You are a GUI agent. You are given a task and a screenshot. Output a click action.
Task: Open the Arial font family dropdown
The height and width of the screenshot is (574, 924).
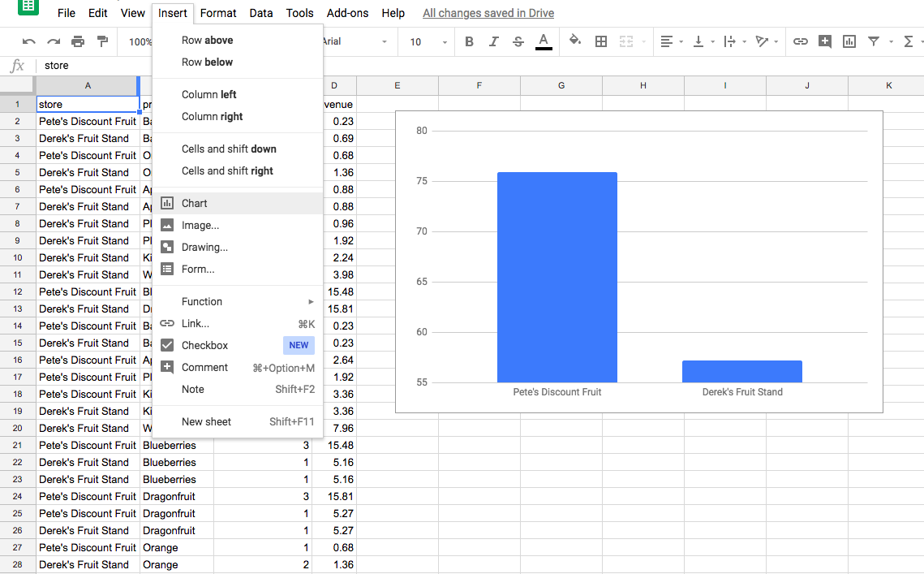(x=355, y=41)
